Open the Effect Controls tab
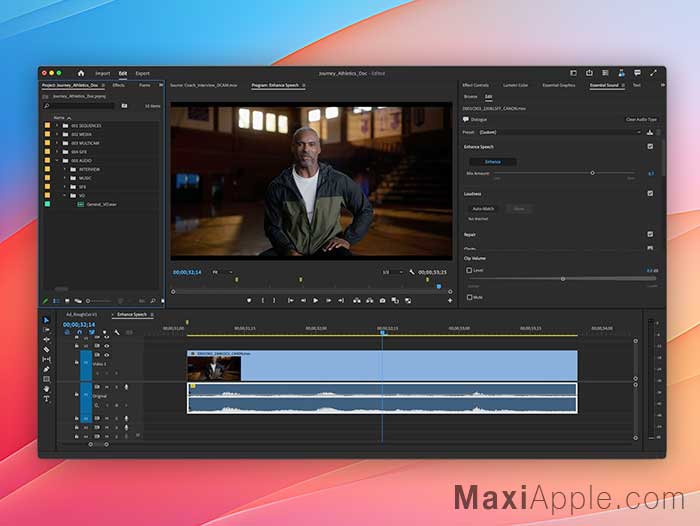Screen dimensions: 700x526 click(x=475, y=85)
